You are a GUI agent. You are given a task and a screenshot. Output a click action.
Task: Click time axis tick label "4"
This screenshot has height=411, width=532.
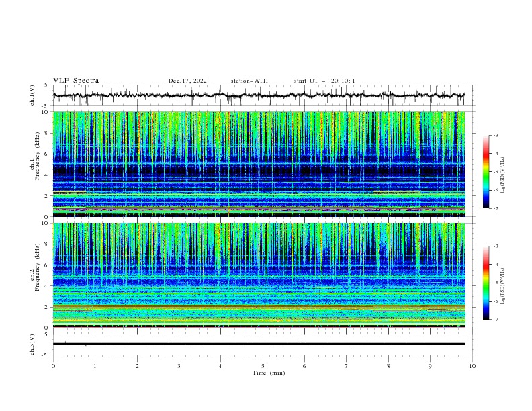pos(221,366)
